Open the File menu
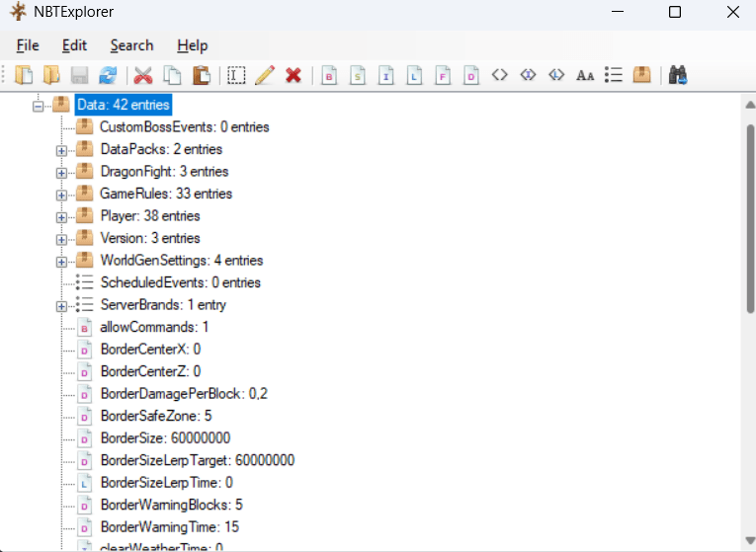The width and height of the screenshot is (756, 552). (28, 45)
